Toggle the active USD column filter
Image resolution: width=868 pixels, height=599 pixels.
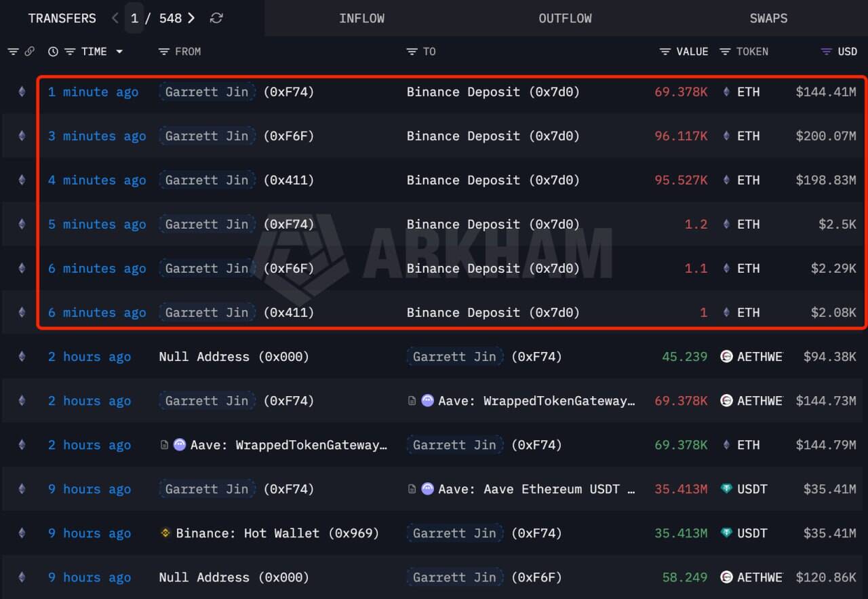pyautogui.click(x=826, y=51)
